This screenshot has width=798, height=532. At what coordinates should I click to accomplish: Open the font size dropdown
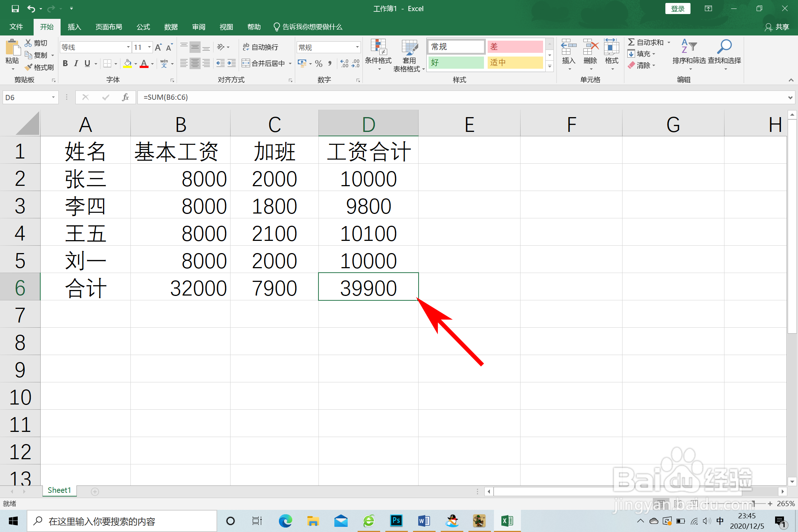pos(149,47)
